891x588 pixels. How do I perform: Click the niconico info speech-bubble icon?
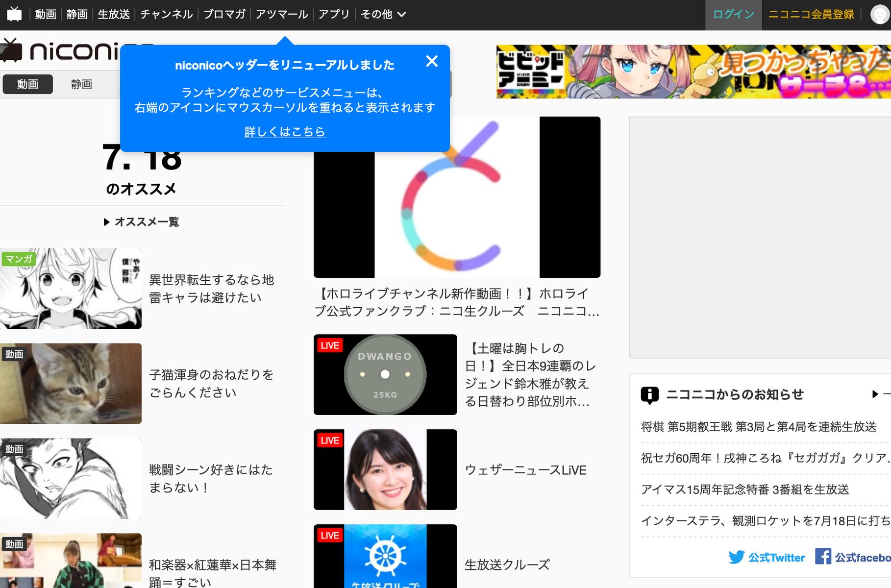point(650,395)
